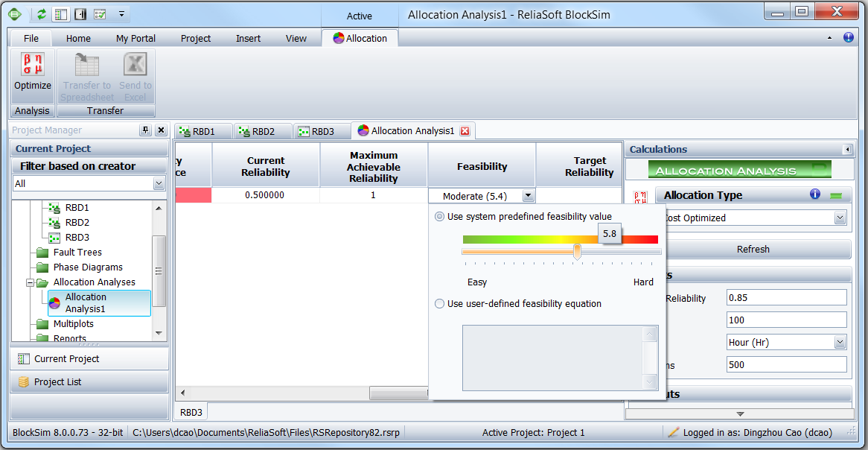868x450 pixels.
Task: Click the Transfer to Spreadsheet icon
Action: pos(87,65)
